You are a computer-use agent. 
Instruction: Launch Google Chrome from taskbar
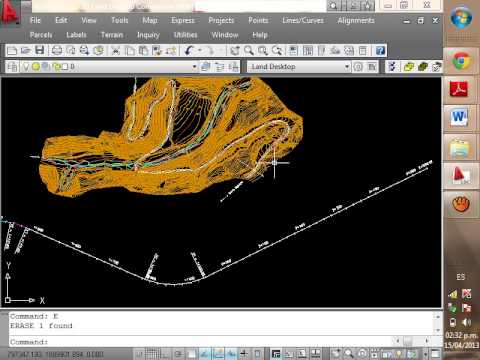point(461,61)
